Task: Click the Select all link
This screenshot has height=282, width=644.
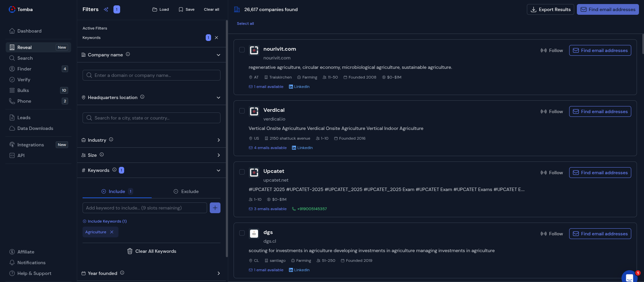Action: (x=245, y=23)
